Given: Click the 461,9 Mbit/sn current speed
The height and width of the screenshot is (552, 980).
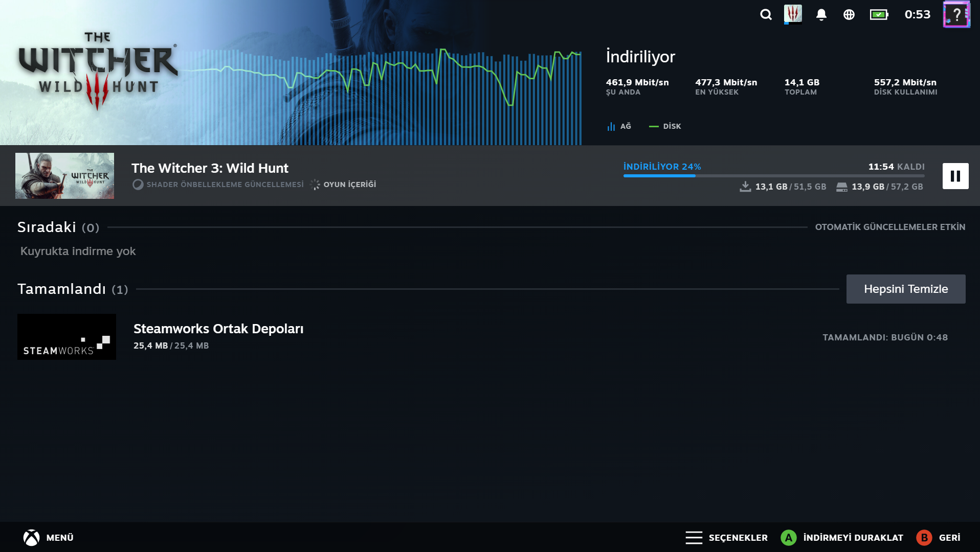Looking at the screenshot, I should tap(637, 82).
